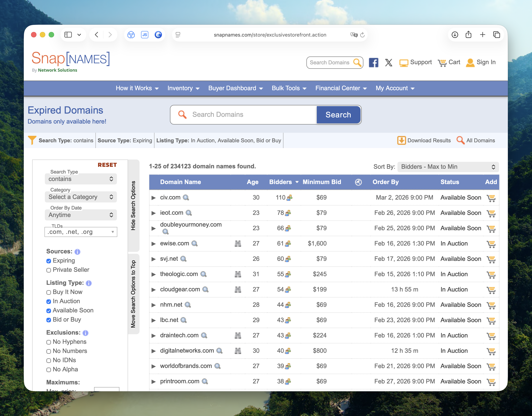
Task: Click the Sources info icon
Action: click(x=77, y=252)
